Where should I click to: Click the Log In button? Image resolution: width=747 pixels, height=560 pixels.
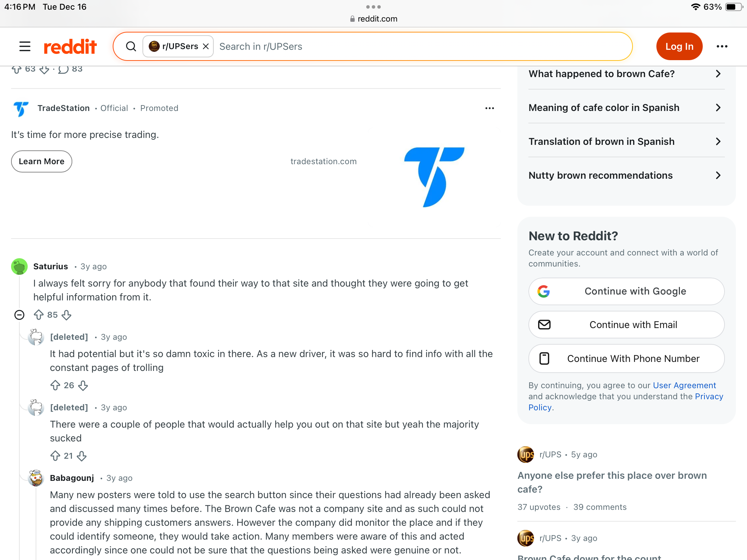click(679, 46)
